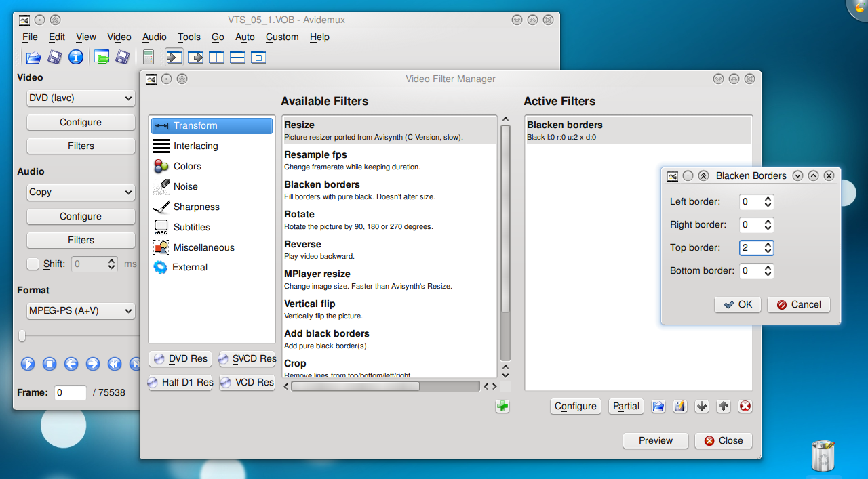Open the bitrate calculator icon
Viewport: 868px width, 479px height.
(149, 57)
